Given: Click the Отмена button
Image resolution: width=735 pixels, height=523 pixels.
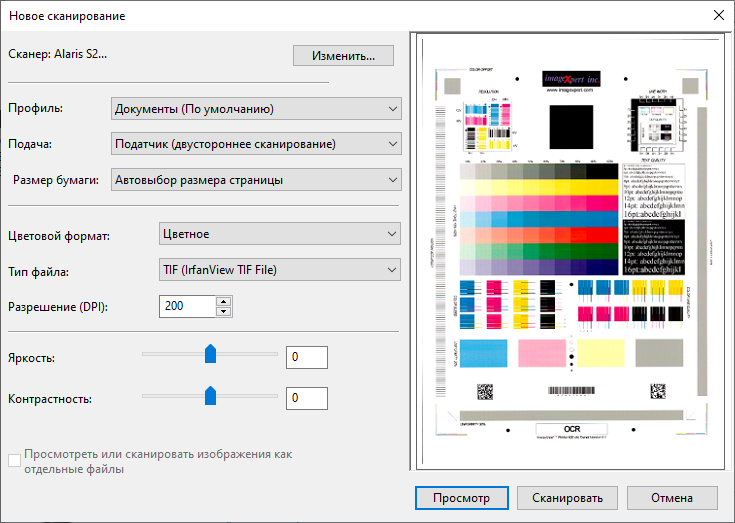Looking at the screenshot, I should click(x=672, y=498).
